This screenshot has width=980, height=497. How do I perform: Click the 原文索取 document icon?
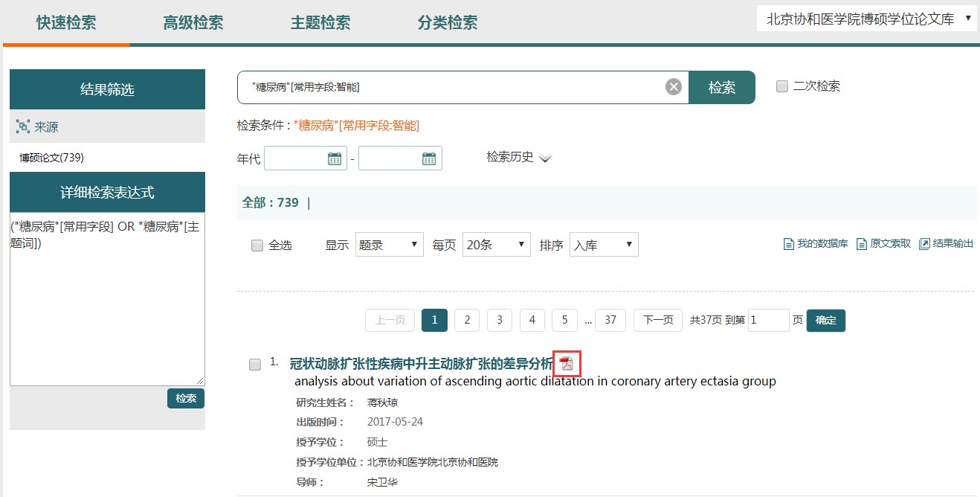coord(862,244)
